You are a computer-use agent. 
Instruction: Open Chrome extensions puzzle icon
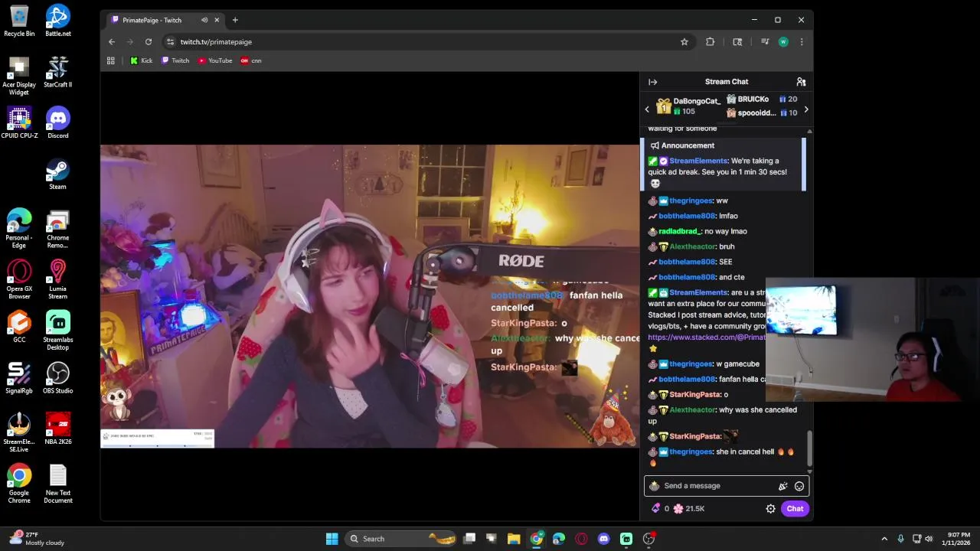pyautogui.click(x=710, y=42)
